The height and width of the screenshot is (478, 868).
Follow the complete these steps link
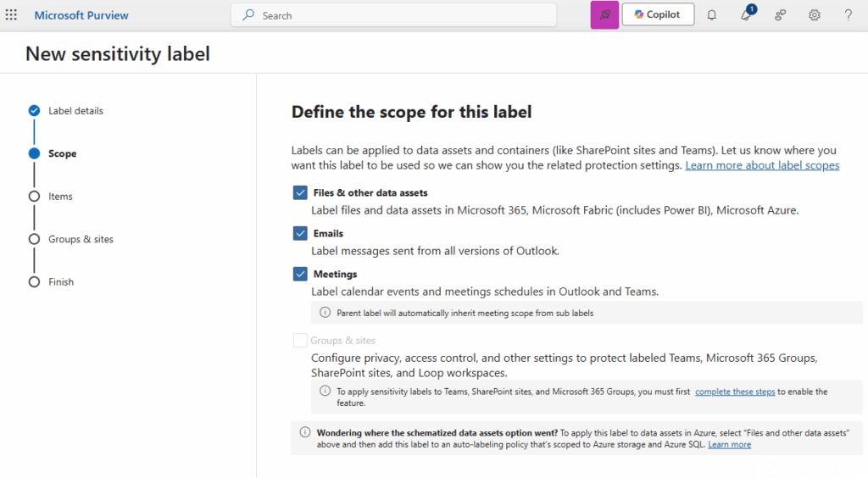(736, 392)
